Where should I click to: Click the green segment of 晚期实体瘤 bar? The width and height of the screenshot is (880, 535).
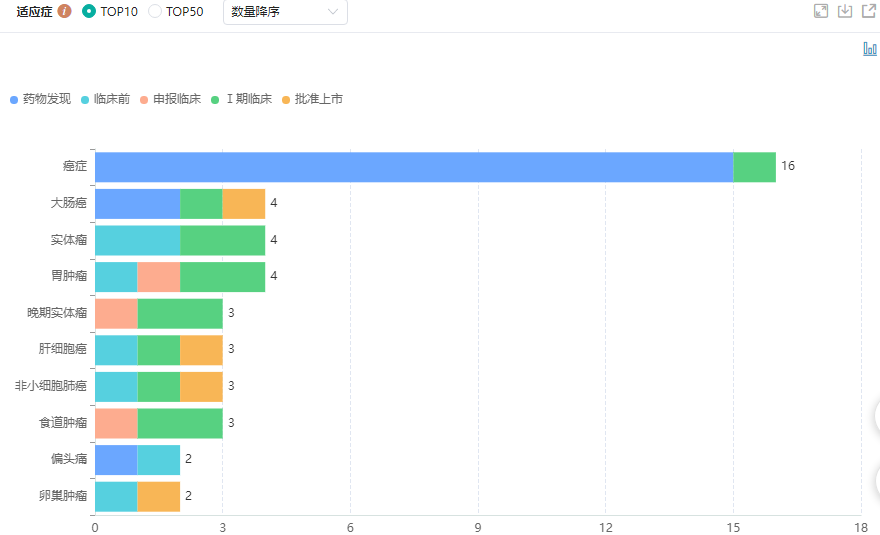pyautogui.click(x=180, y=313)
